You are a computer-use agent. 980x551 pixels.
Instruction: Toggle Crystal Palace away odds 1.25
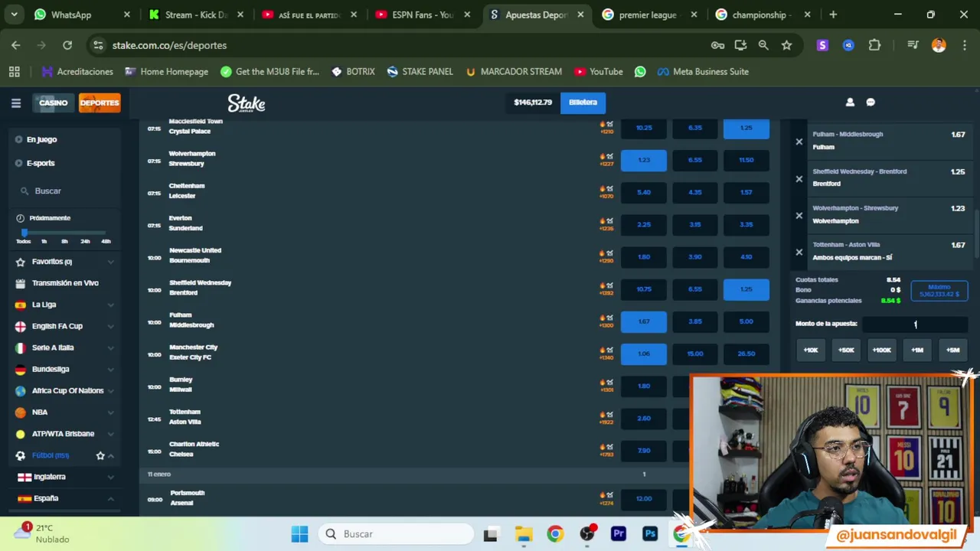click(x=746, y=128)
